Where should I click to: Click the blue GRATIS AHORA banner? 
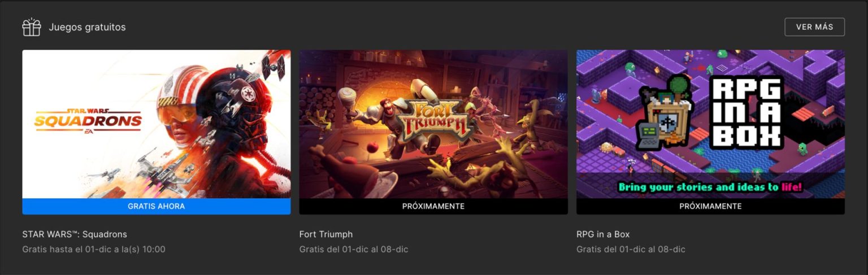click(x=157, y=207)
